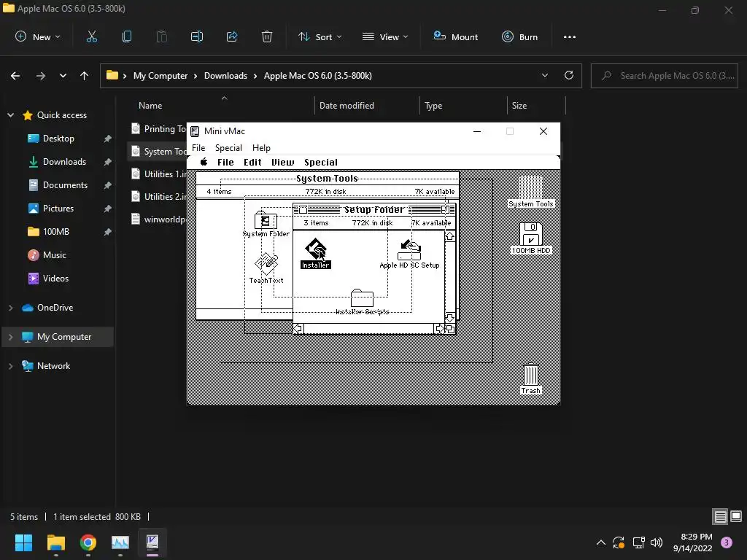Click the Burn button

(519, 36)
